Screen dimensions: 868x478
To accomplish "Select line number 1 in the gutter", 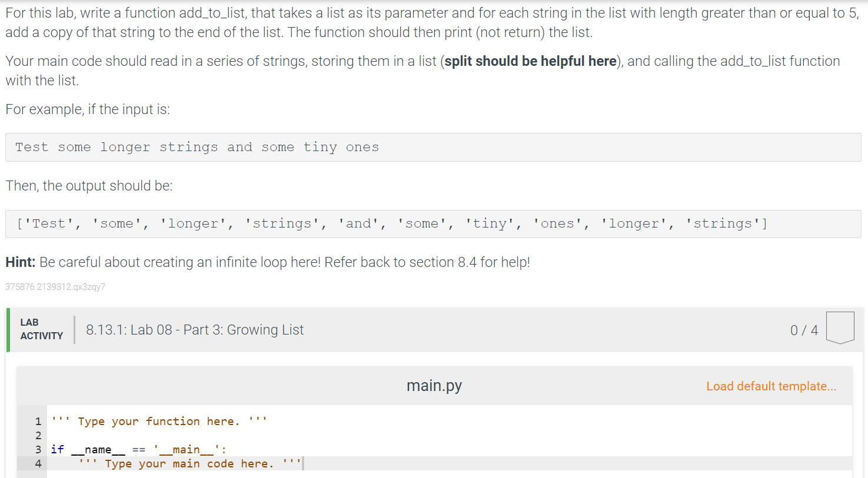I will [38, 421].
